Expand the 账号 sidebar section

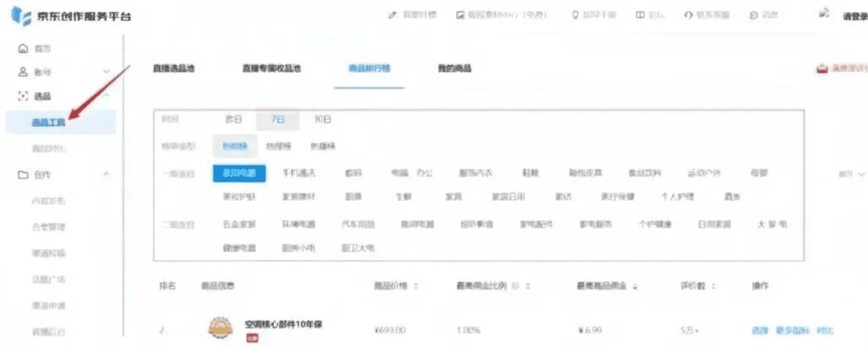(107, 72)
